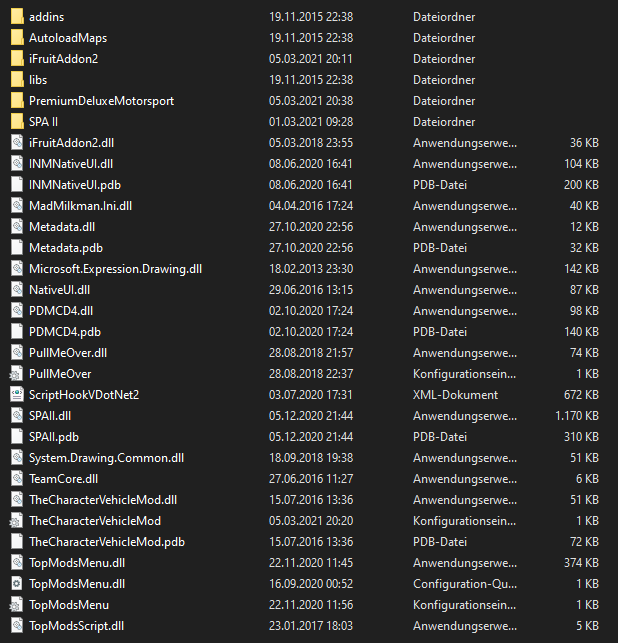618x643 pixels.
Task: Click the size "200 KB" of INMNativeUI.pdb
Action: 582,185
